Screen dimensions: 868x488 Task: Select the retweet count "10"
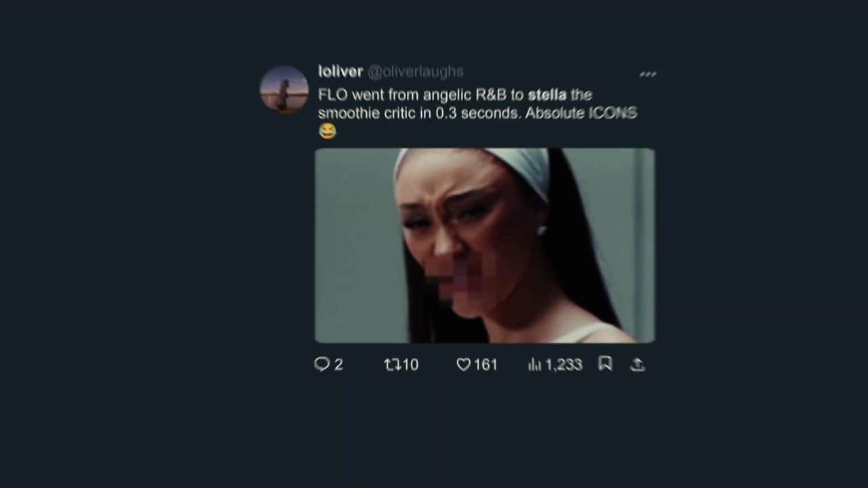[410, 365]
